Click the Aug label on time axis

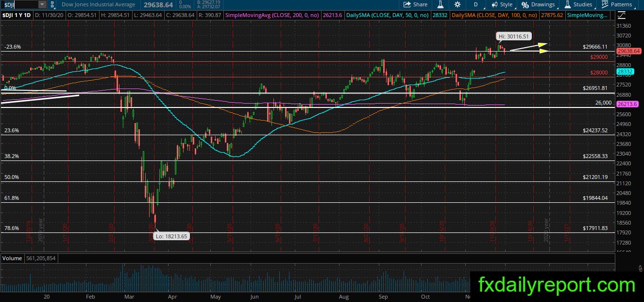tap(344, 296)
